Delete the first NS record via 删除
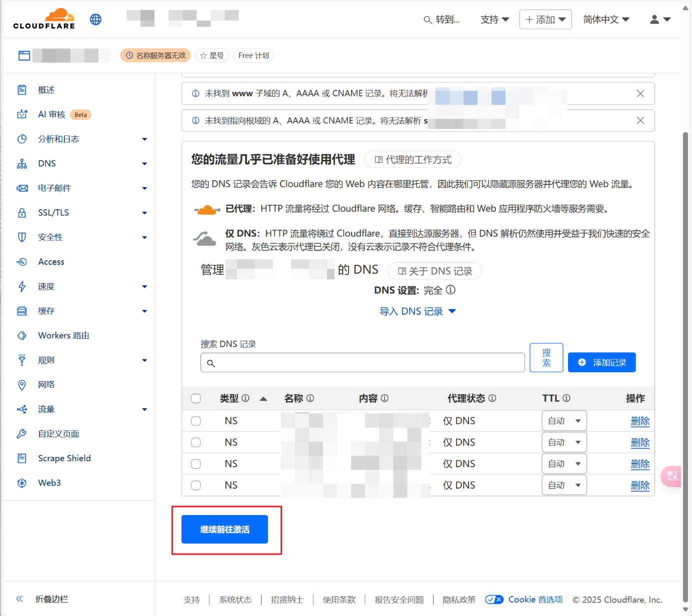The image size is (692, 616). [x=640, y=421]
